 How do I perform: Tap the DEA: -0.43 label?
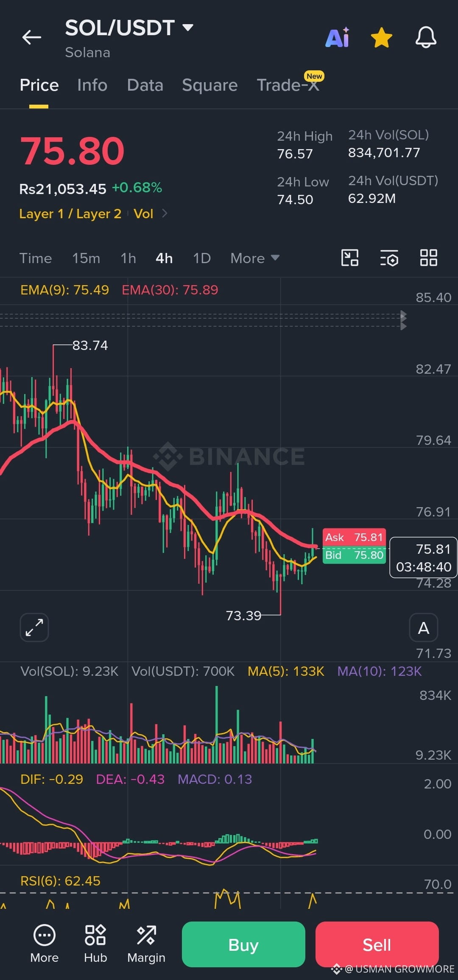130,779
